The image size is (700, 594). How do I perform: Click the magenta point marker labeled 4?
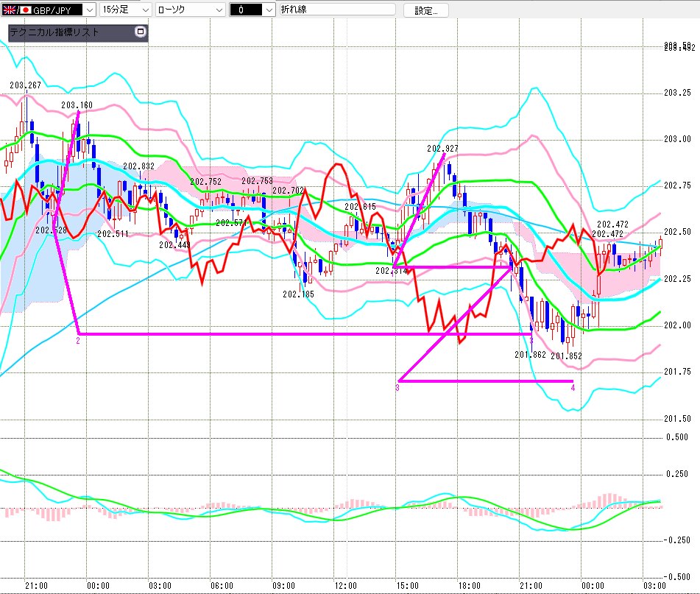[x=572, y=387]
